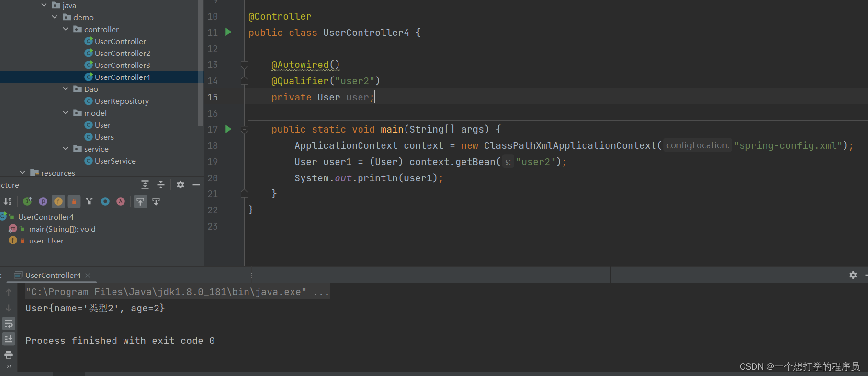The height and width of the screenshot is (376, 868).
Task: Toggle scroll to end in console
Action: click(x=9, y=339)
